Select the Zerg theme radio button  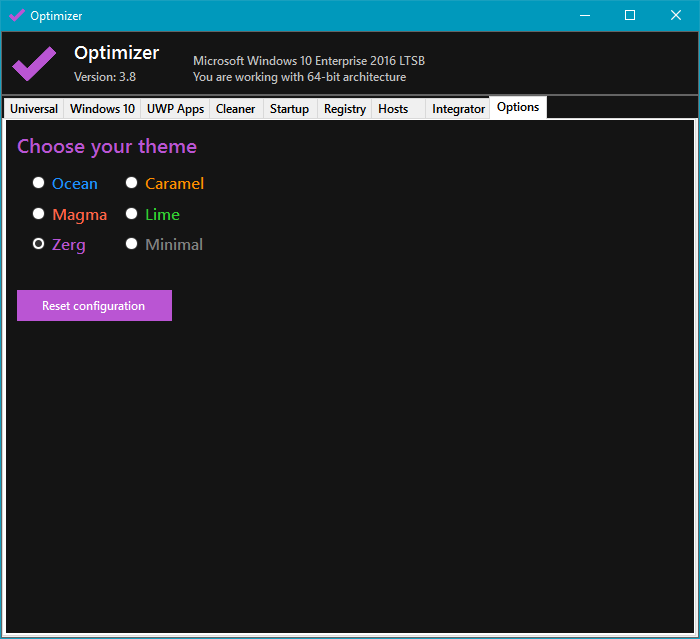point(39,244)
